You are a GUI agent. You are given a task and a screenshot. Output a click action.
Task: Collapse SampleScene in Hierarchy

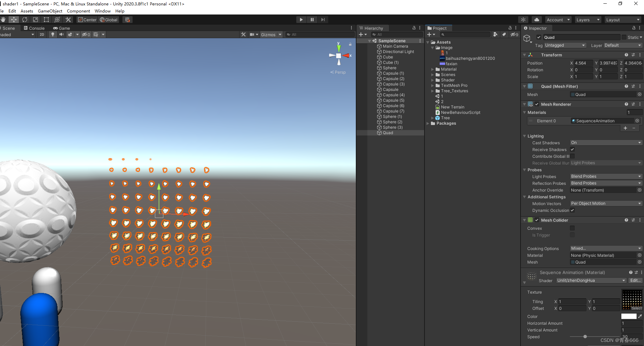[x=370, y=41]
